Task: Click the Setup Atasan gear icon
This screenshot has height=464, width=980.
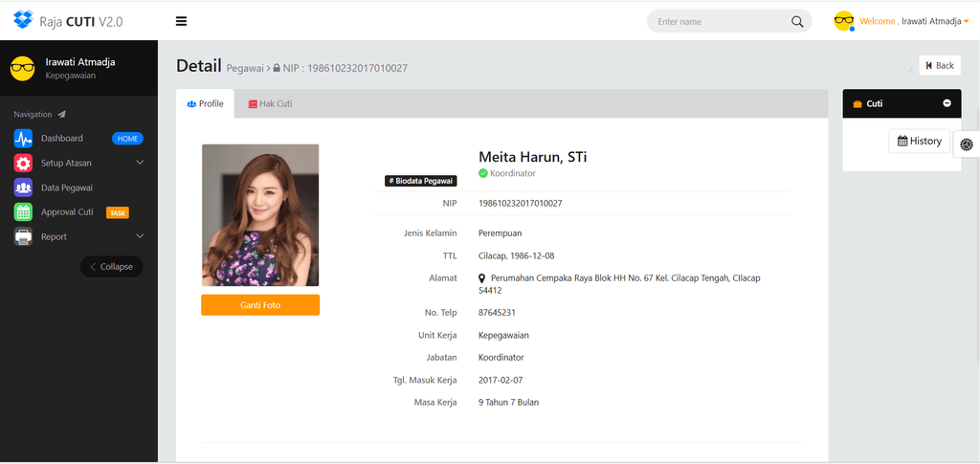Action: point(23,163)
